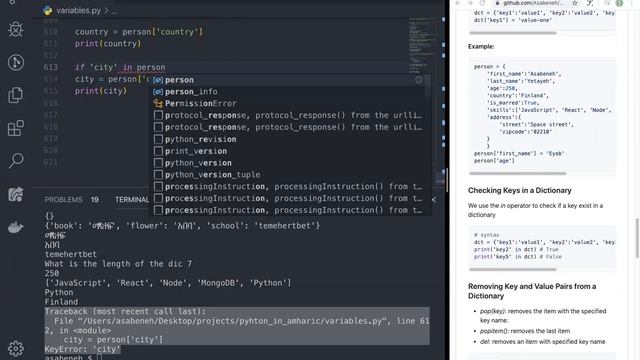Click print(city) on line 615
640x360 pixels.
(101, 91)
